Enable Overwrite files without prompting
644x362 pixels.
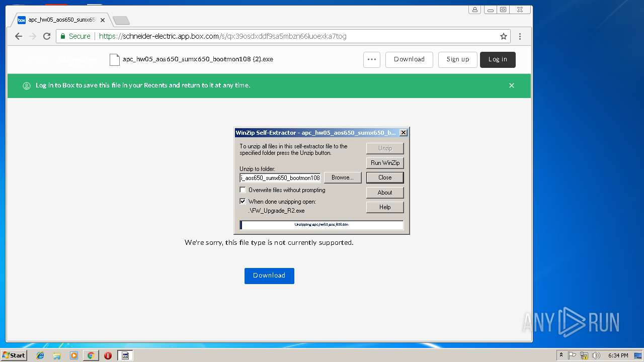click(x=243, y=190)
